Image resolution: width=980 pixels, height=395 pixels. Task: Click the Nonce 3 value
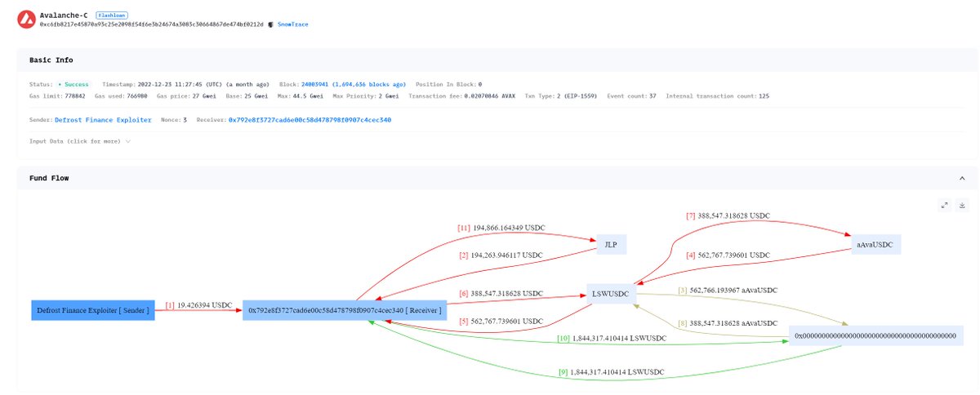click(x=185, y=120)
